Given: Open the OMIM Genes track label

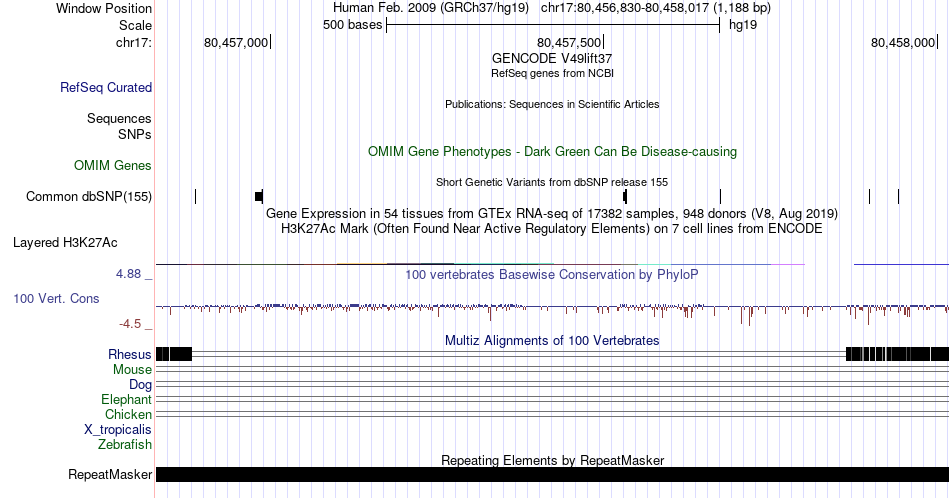Looking at the screenshot, I should pos(113,165).
